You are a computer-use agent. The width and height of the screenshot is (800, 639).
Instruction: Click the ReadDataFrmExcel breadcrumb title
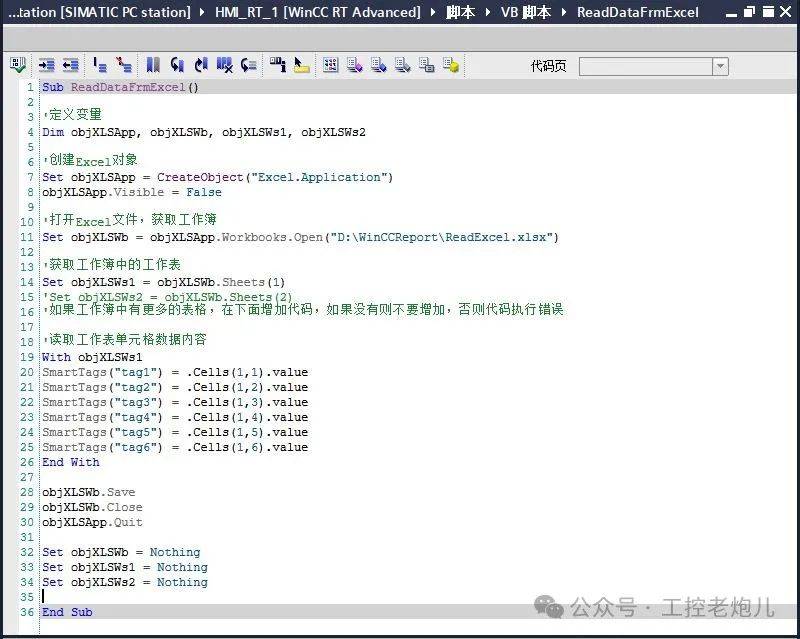point(638,12)
